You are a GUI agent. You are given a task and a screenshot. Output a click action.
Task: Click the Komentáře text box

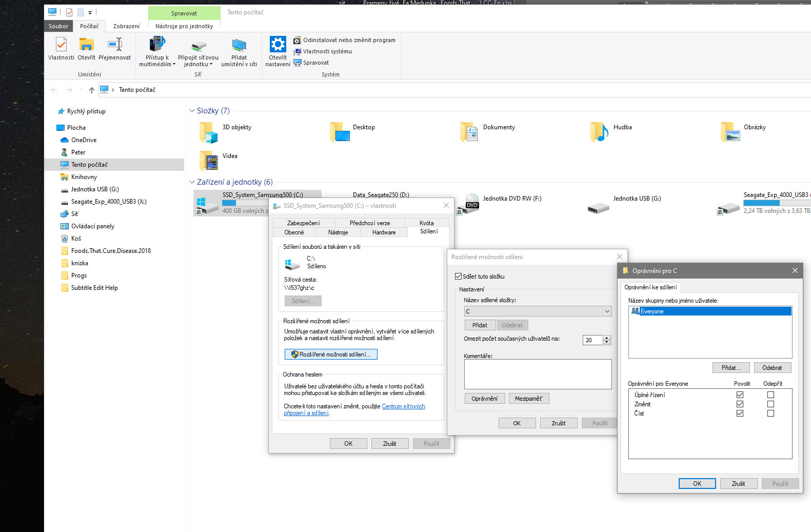click(x=538, y=374)
